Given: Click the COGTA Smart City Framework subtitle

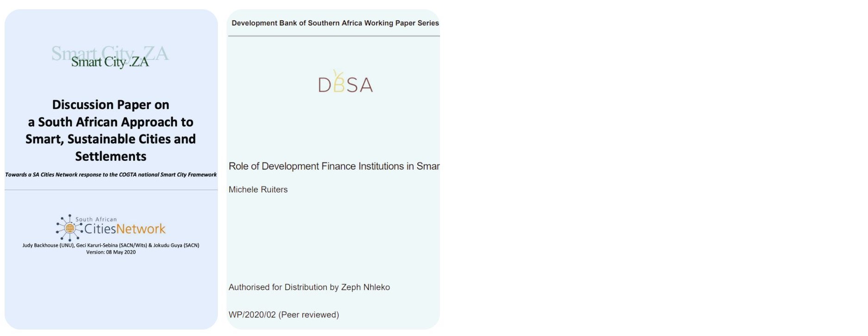Looking at the screenshot, I should click(111, 174).
